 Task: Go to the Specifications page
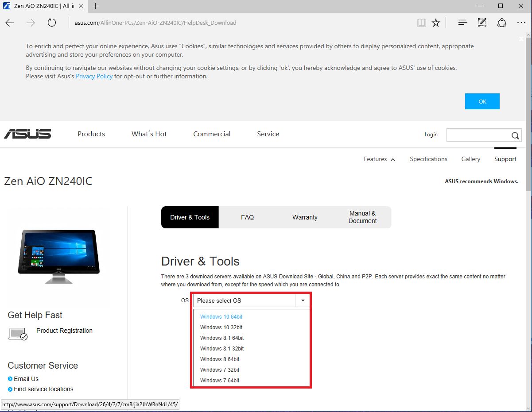(428, 159)
